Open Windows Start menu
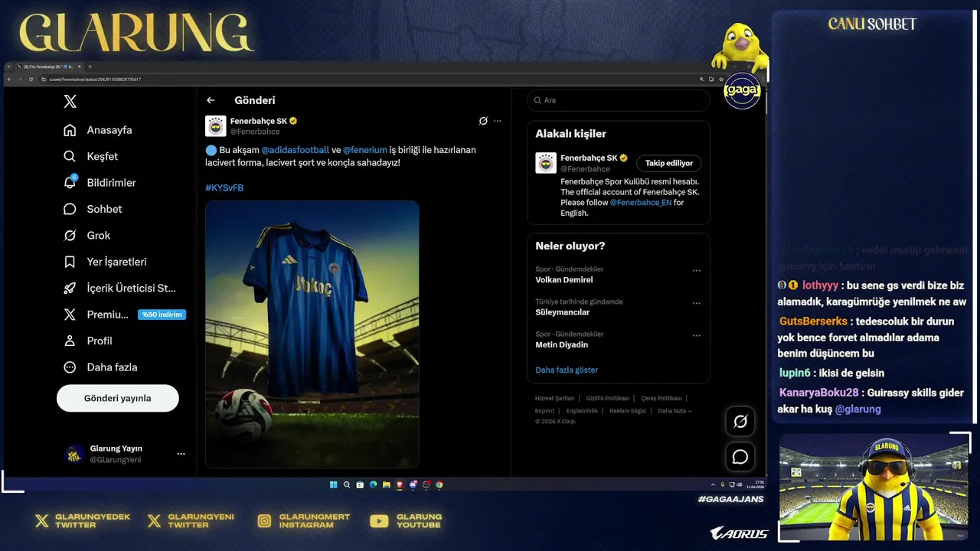This screenshot has height=551, width=980. coord(333,484)
